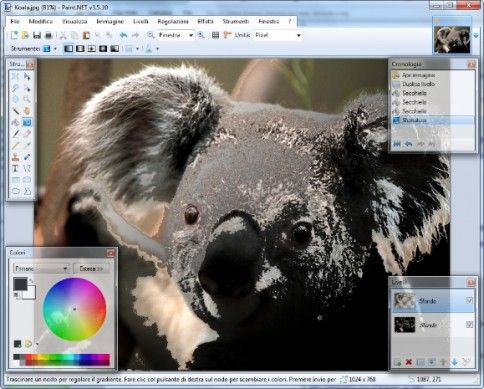The image size is (484, 389).
Task: Rewind history in Cronologia panel
Action: (x=397, y=144)
